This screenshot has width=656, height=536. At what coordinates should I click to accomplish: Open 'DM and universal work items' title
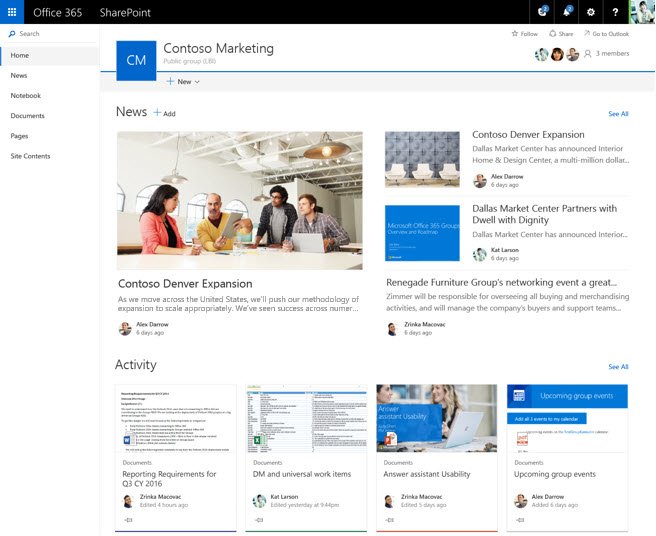tap(302, 474)
